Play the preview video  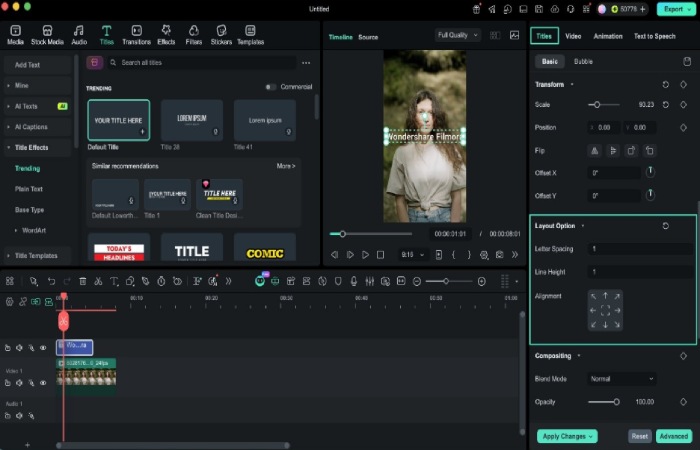pyautogui.click(x=365, y=255)
